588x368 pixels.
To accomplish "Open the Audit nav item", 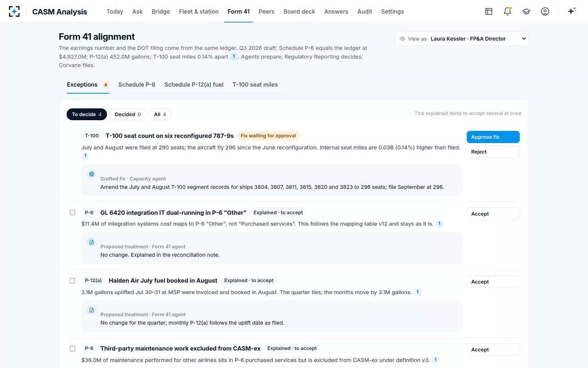I will click(x=365, y=11).
